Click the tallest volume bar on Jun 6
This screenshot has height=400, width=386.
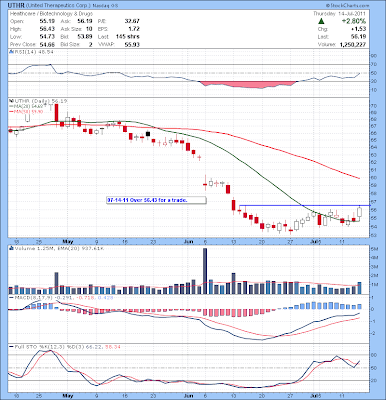[205, 271]
